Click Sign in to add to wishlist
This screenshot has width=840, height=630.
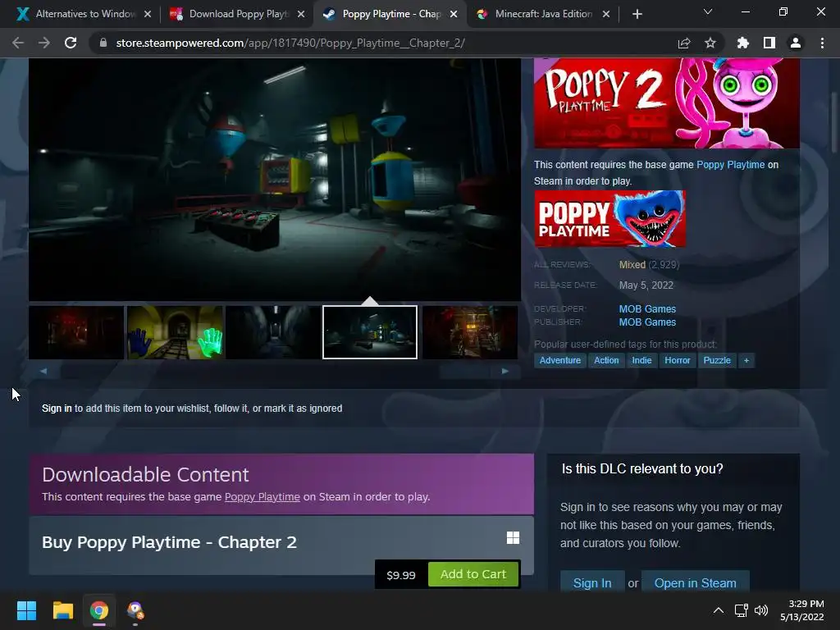57,409
